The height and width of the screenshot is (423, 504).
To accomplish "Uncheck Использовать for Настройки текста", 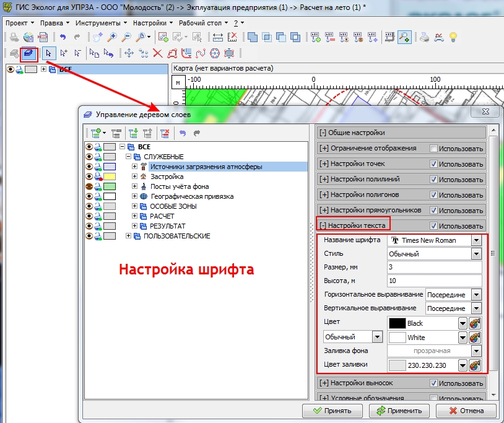I will click(x=433, y=226).
